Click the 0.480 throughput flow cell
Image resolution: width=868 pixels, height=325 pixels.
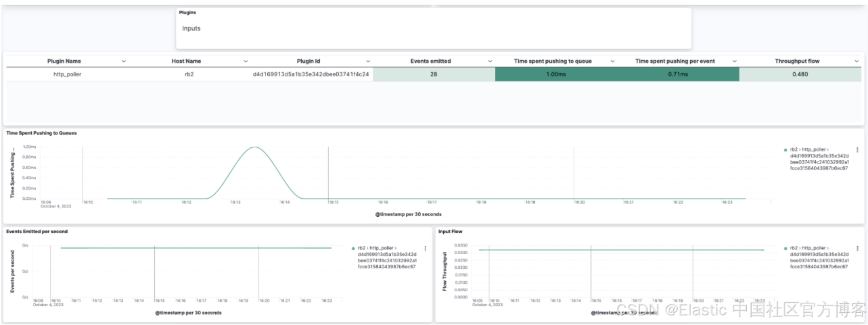tap(800, 74)
